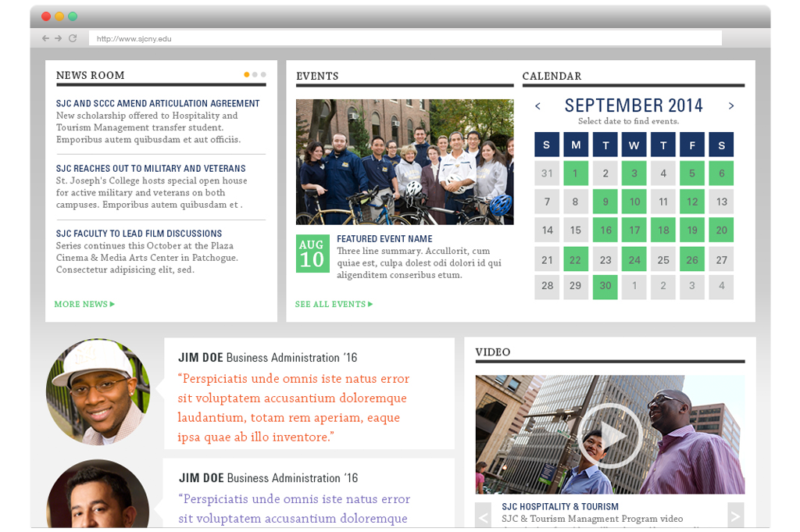Viewport: 800px width, 532px height.
Task: Click the address bar with sjcny.edu URL
Action: pos(405,38)
